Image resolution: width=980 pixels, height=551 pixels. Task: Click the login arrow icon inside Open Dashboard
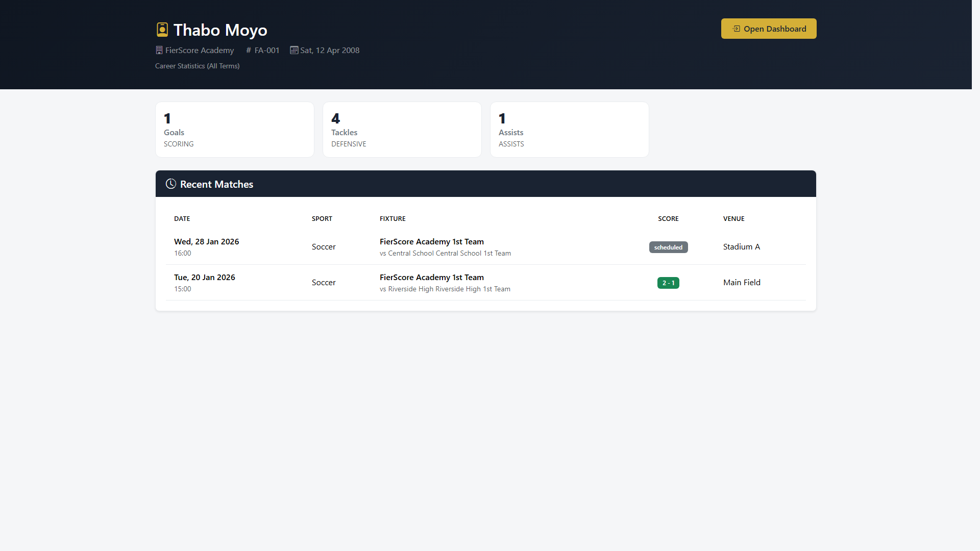pyautogui.click(x=736, y=29)
